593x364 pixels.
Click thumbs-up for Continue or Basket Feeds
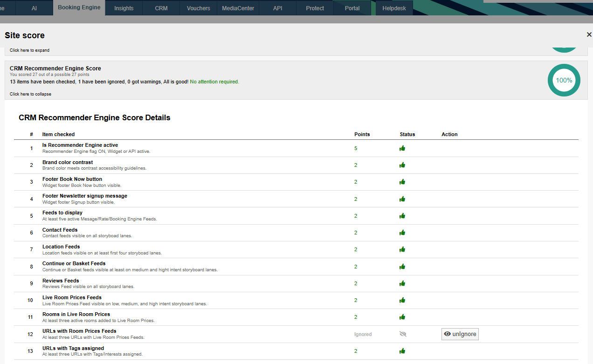402,267
